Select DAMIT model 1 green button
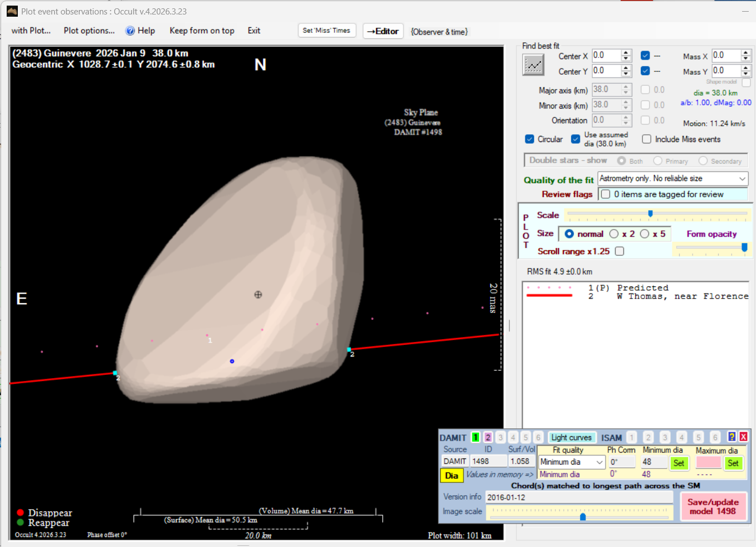Screen dimensions: 756x547 click(x=475, y=438)
